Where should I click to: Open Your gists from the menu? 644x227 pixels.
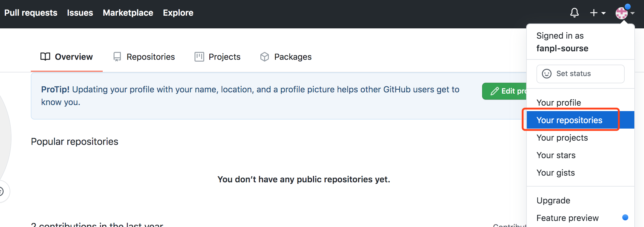click(x=555, y=173)
